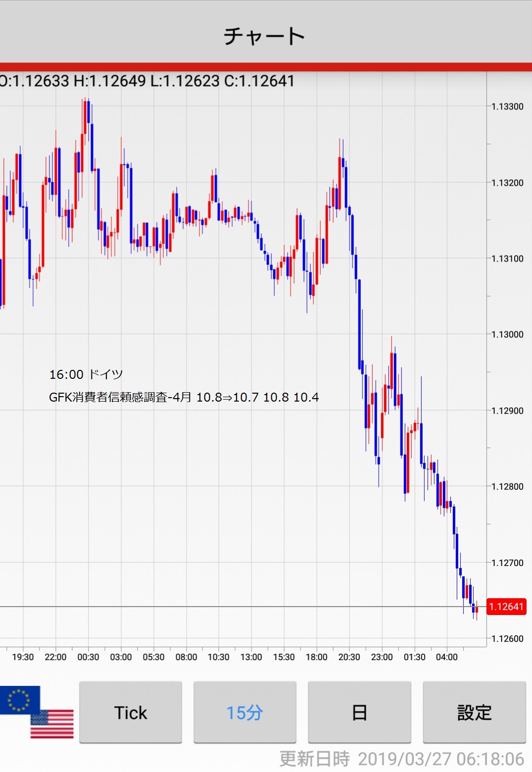Tap the 1.13300 price axis label
Viewport: 532px width, 772px height.
tap(507, 106)
